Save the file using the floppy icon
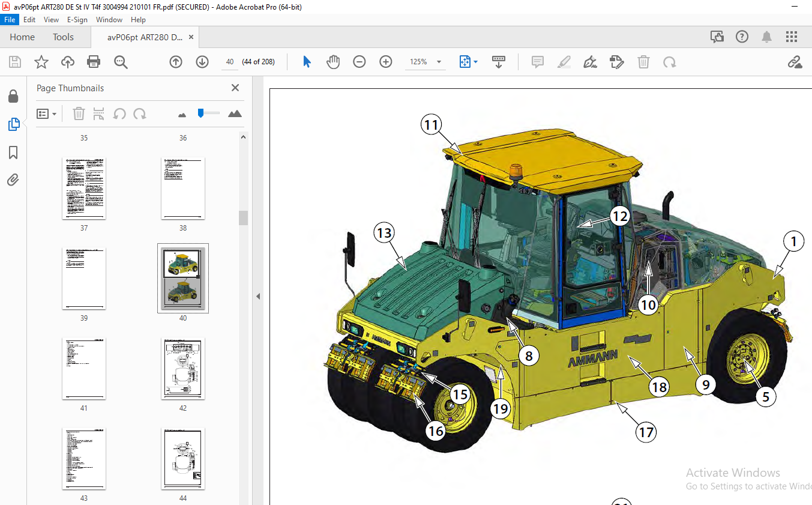The height and width of the screenshot is (505, 812). [x=15, y=62]
